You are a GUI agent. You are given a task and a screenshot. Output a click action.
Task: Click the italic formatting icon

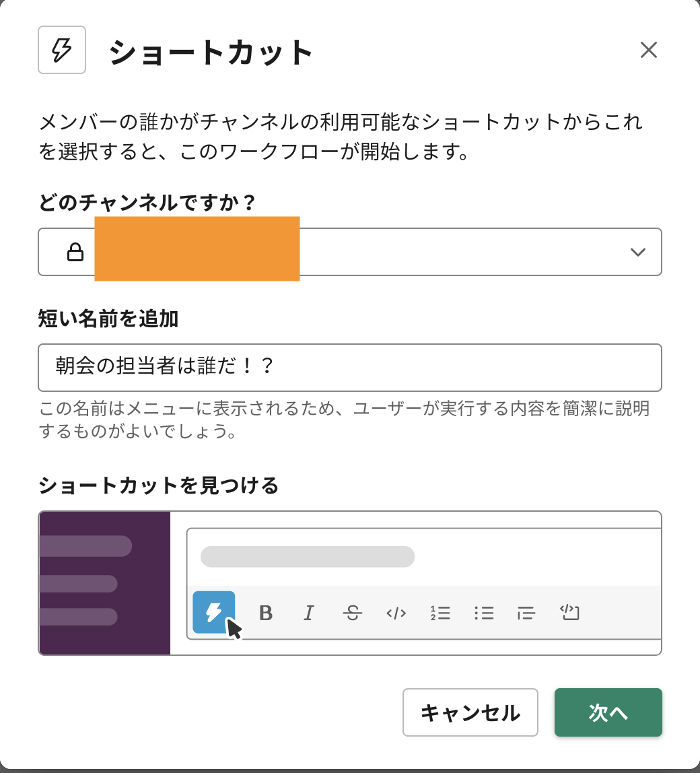308,613
